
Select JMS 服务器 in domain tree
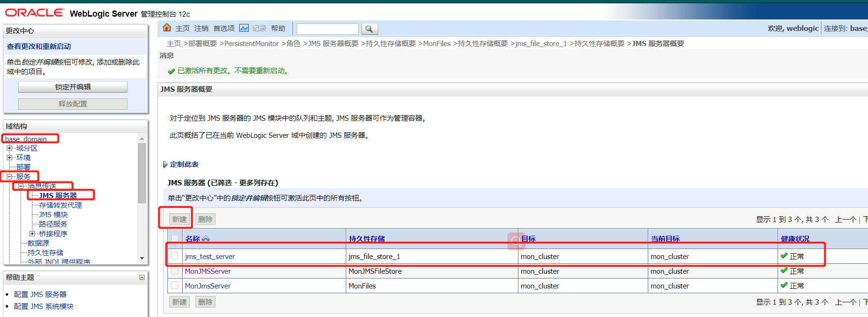[x=58, y=195]
